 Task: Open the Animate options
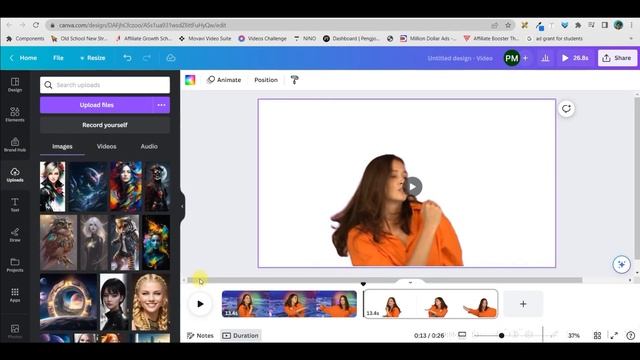click(224, 80)
